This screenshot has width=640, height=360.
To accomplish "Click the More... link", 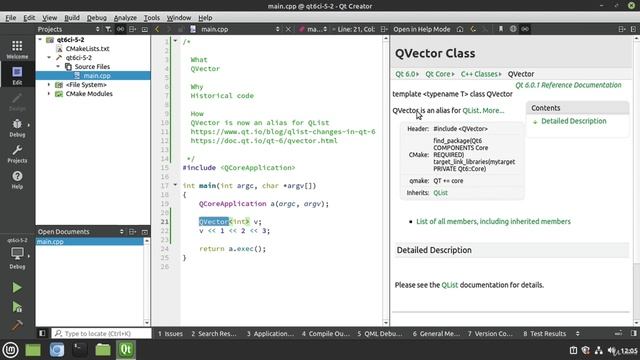I will 493,110.
